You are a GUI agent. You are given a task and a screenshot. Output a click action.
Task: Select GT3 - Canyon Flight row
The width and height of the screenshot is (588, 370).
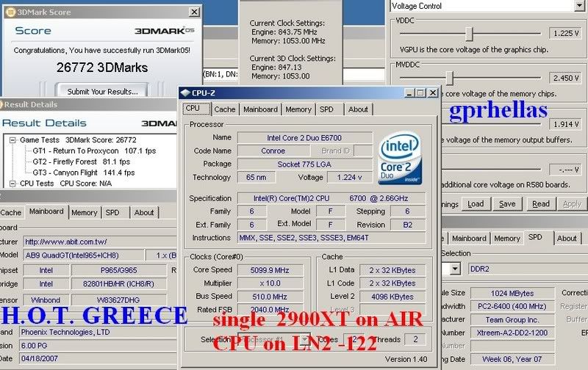(84, 173)
